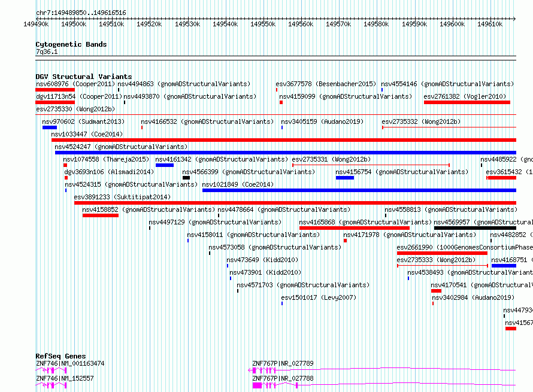533x392 pixels.
Task: Click the nsv1021849 (Coe2014) label
Action: click(238, 184)
